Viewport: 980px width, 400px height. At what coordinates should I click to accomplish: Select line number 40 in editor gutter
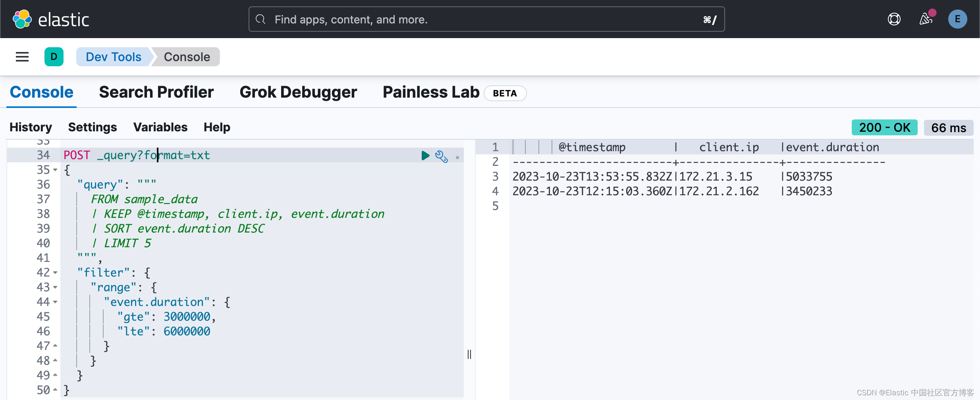pos(43,243)
